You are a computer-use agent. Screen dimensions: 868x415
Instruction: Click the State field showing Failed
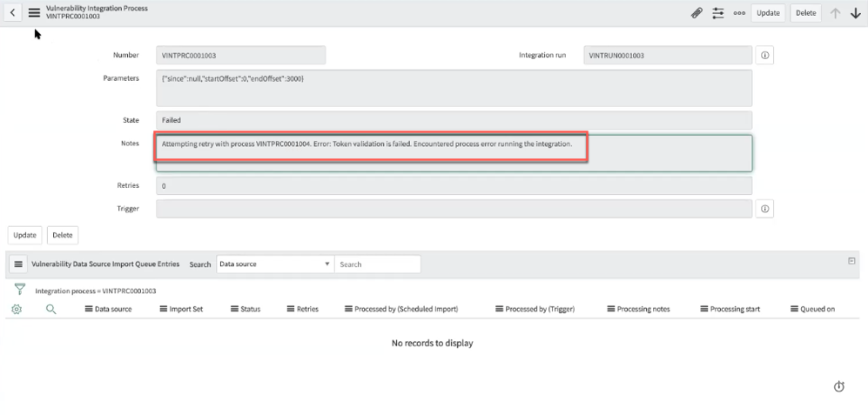[454, 120]
